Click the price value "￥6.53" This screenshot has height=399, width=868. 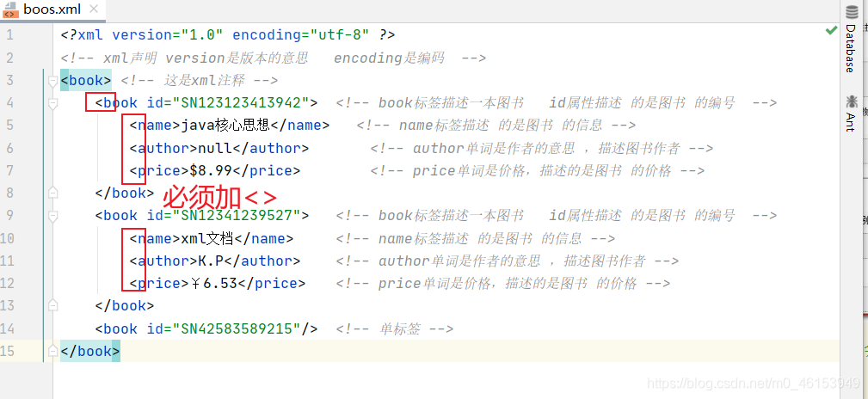pos(213,284)
